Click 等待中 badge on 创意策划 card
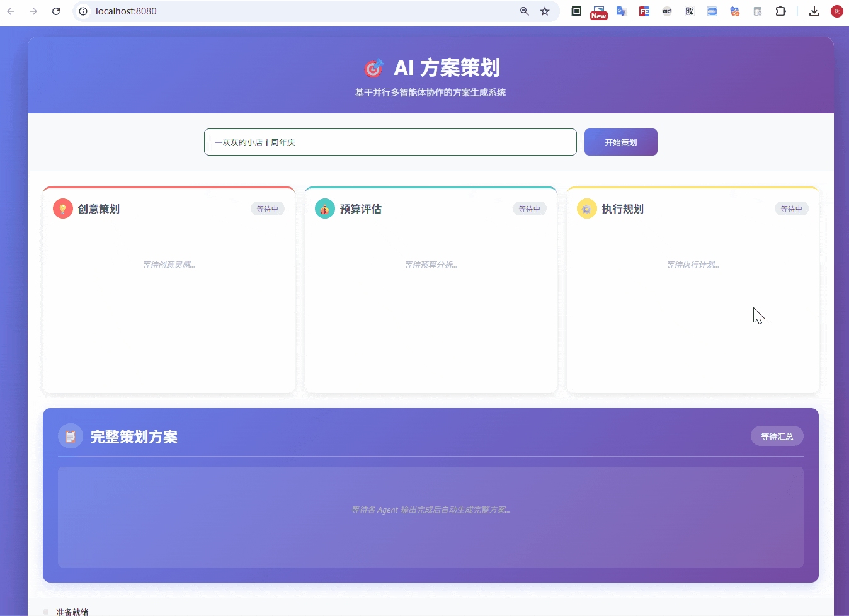This screenshot has height=616, width=849. click(x=267, y=209)
